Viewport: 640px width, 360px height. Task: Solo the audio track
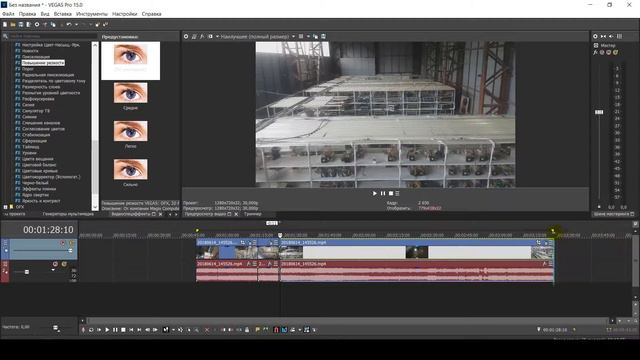click(64, 264)
